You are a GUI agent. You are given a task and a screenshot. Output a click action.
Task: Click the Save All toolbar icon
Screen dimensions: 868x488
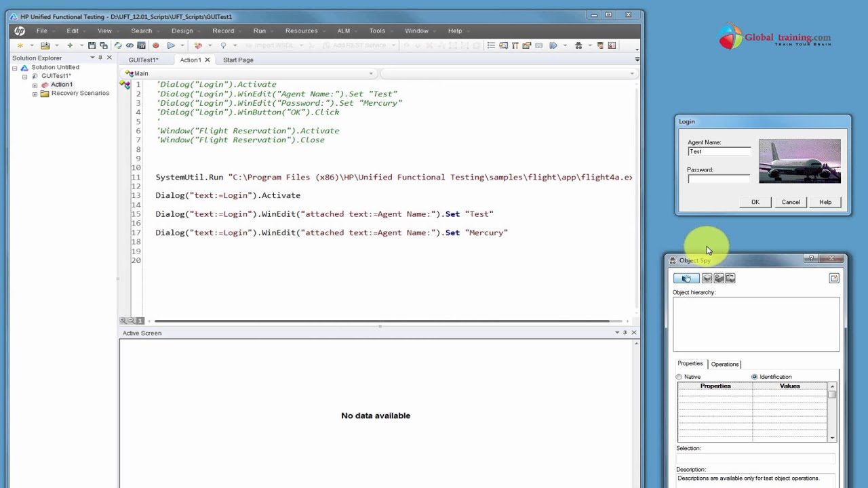[103, 45]
